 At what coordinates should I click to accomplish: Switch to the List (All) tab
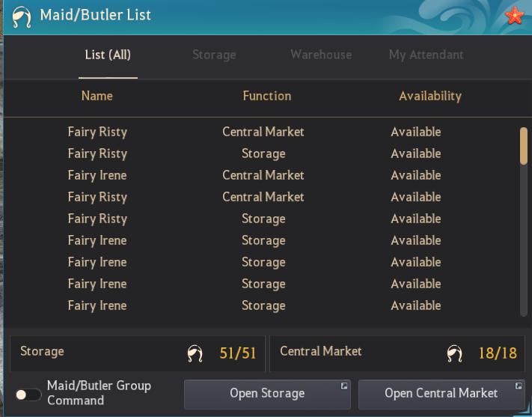[108, 55]
